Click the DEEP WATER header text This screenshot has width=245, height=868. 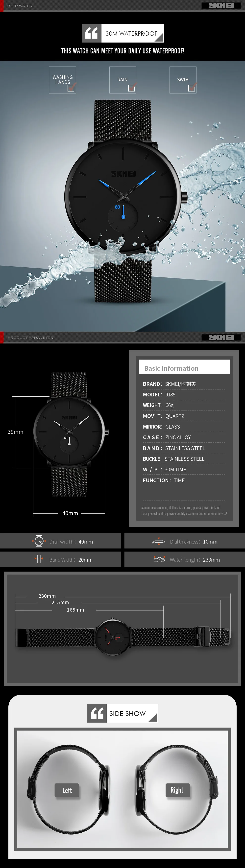click(x=20, y=6)
